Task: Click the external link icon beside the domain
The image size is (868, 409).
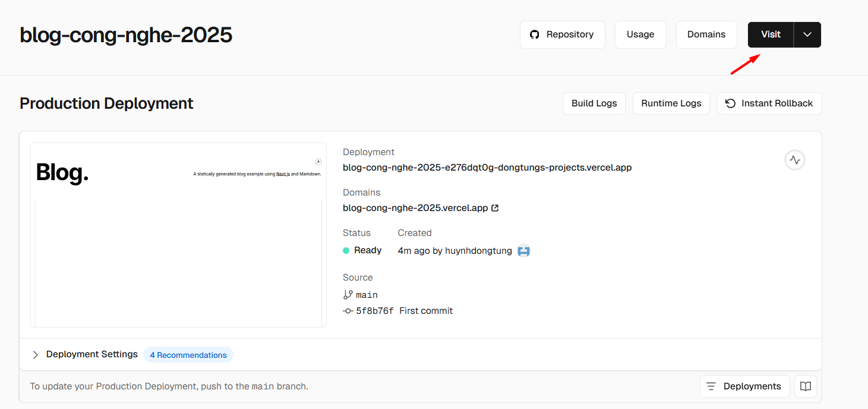Action: point(495,207)
